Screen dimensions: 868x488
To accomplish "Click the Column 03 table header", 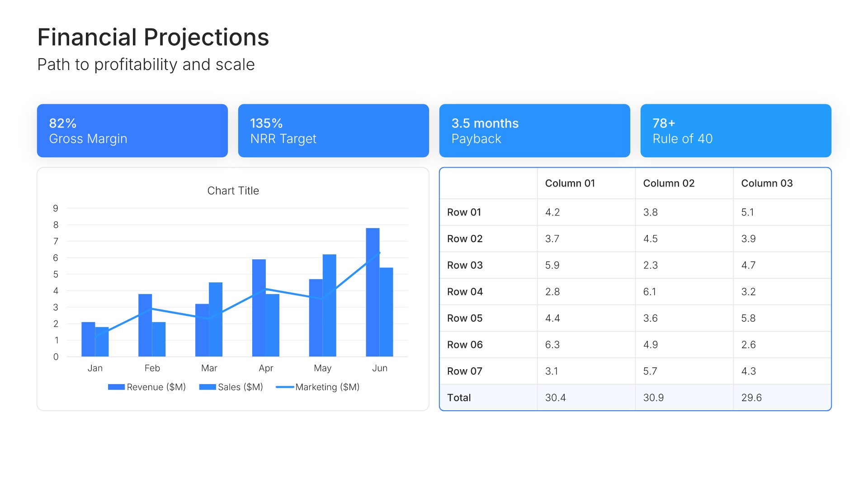I will (x=767, y=183).
